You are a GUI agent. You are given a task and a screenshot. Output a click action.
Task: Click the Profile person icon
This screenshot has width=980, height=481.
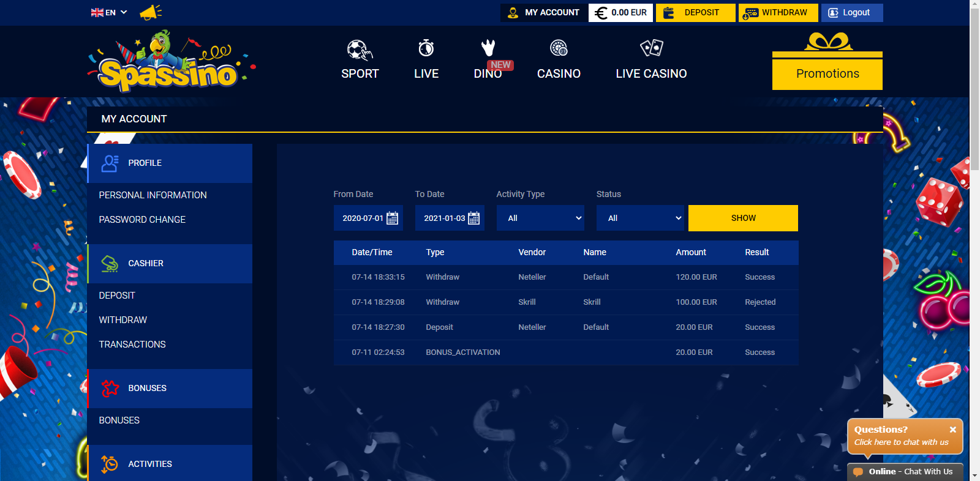point(110,163)
